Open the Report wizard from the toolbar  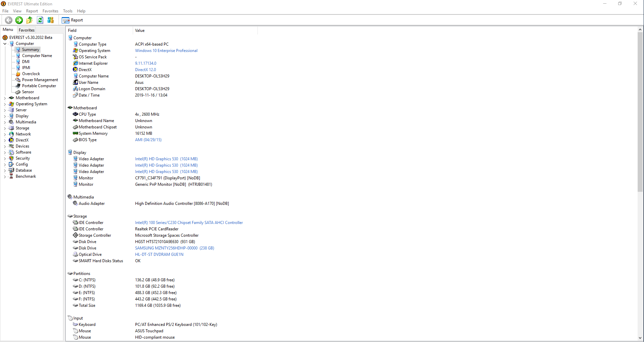(72, 20)
